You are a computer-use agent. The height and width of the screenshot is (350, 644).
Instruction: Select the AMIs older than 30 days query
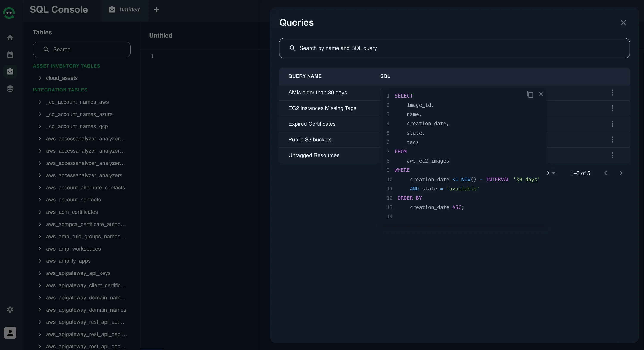pos(317,92)
